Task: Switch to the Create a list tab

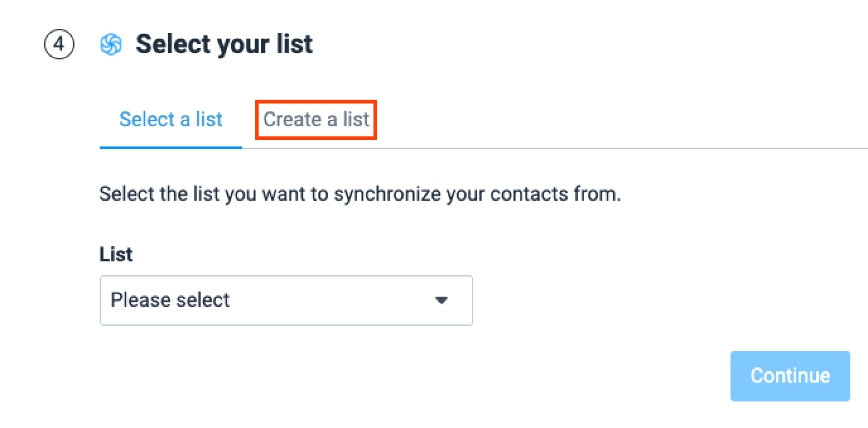Action: pos(316,119)
